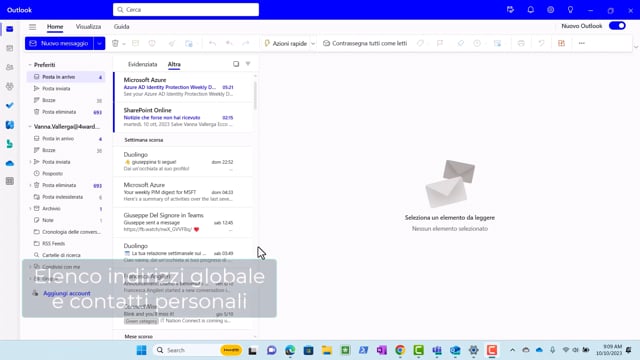The image size is (640, 360).
Task: Open the Delete button dropdown arrow
Action: [x=124, y=44]
